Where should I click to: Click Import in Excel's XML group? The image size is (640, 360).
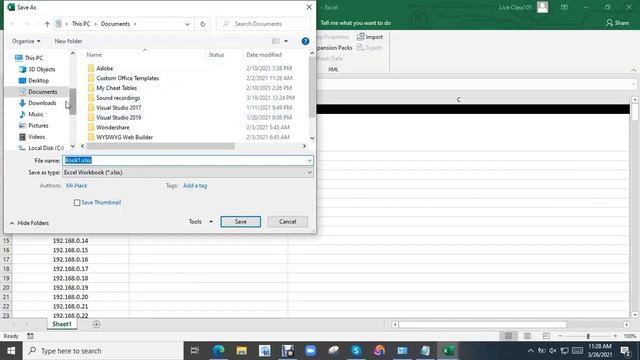tap(370, 37)
